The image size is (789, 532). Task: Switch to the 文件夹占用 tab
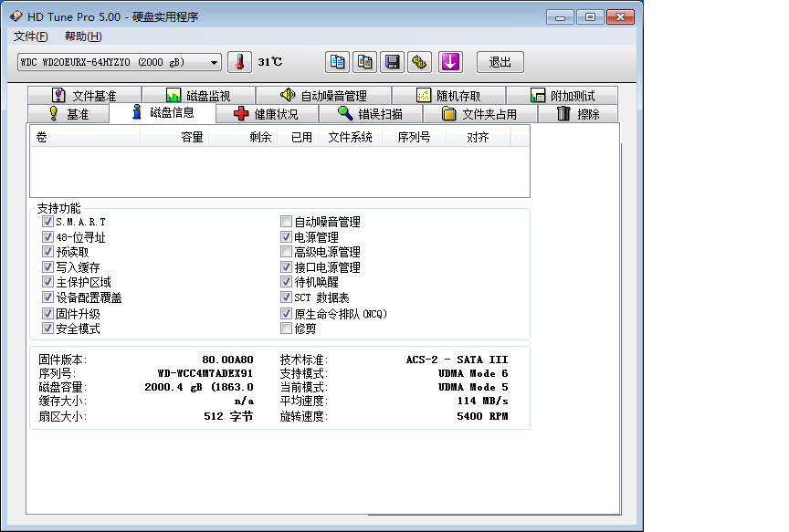point(480,114)
